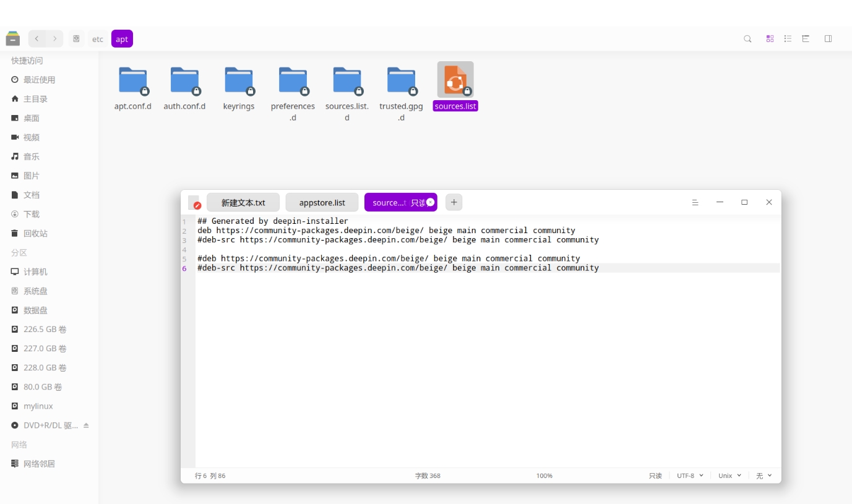Viewport: 852px width, 504px height.
Task: Click the apt breadcrumb segment
Action: (x=122, y=39)
